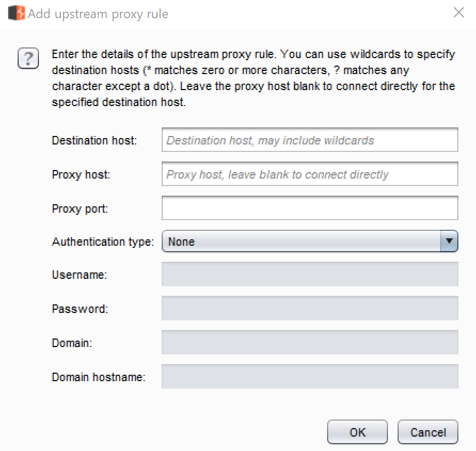Click the "Authentication type:" label
Image resolution: width=476 pixels, height=451 pixels.
(x=103, y=242)
